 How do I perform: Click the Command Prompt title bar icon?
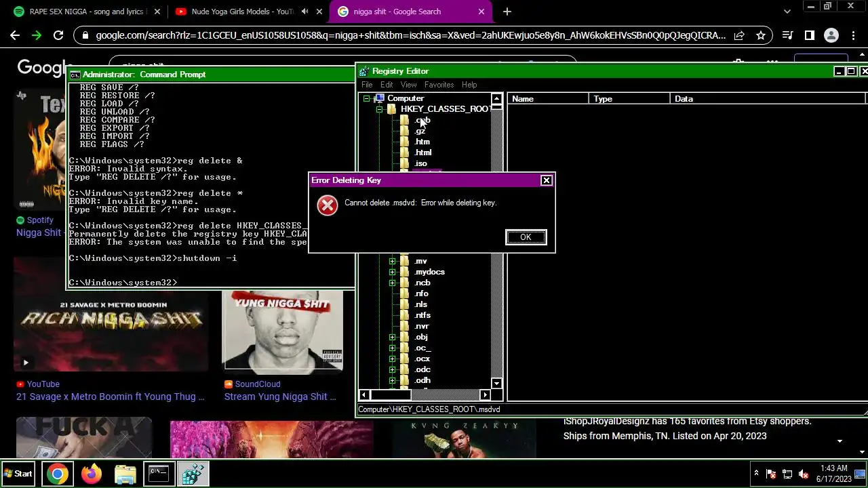75,75
